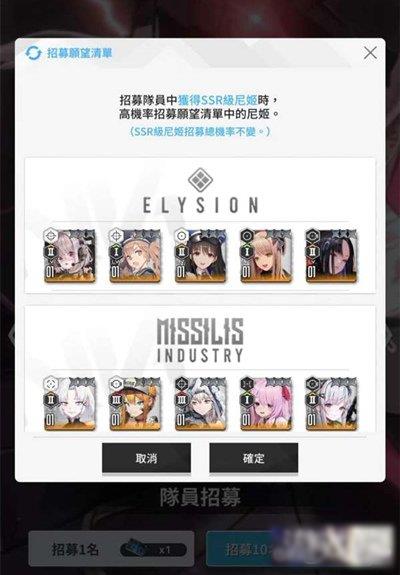The height and width of the screenshot is (575, 400).
Task: Select the fifth Missilis Nikke card
Action: tap(331, 403)
